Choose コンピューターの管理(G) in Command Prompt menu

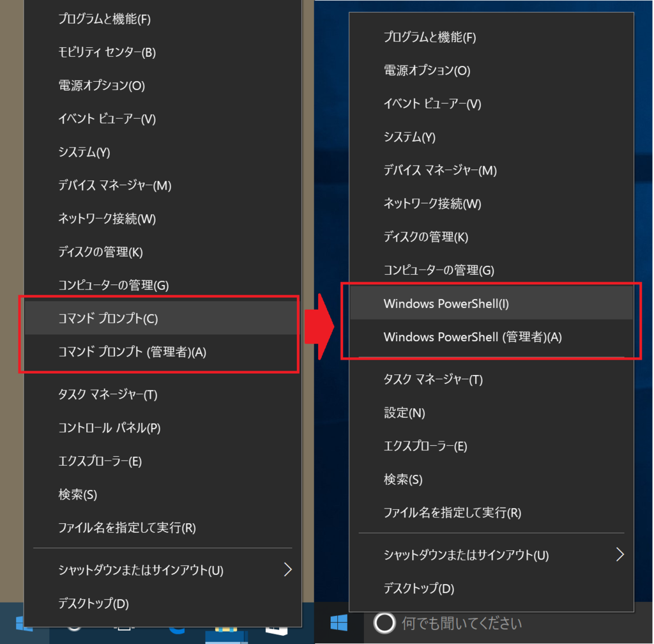tap(163, 286)
